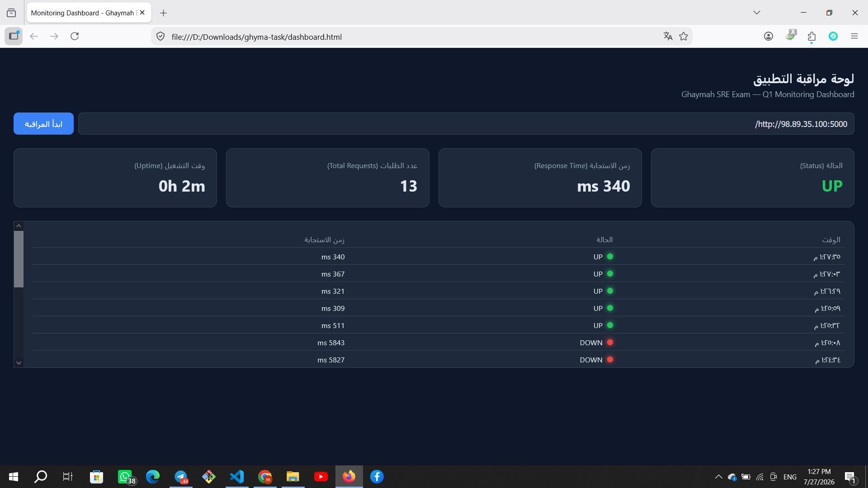Click the start monitoring button (ابدأ المراقبة)
Image resolution: width=868 pixels, height=488 pixels.
coord(43,124)
